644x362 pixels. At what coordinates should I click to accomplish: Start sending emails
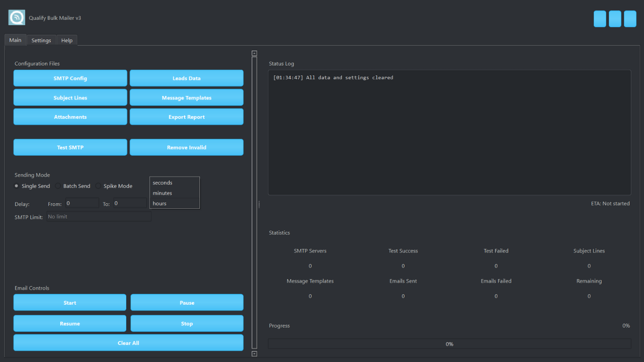70,303
